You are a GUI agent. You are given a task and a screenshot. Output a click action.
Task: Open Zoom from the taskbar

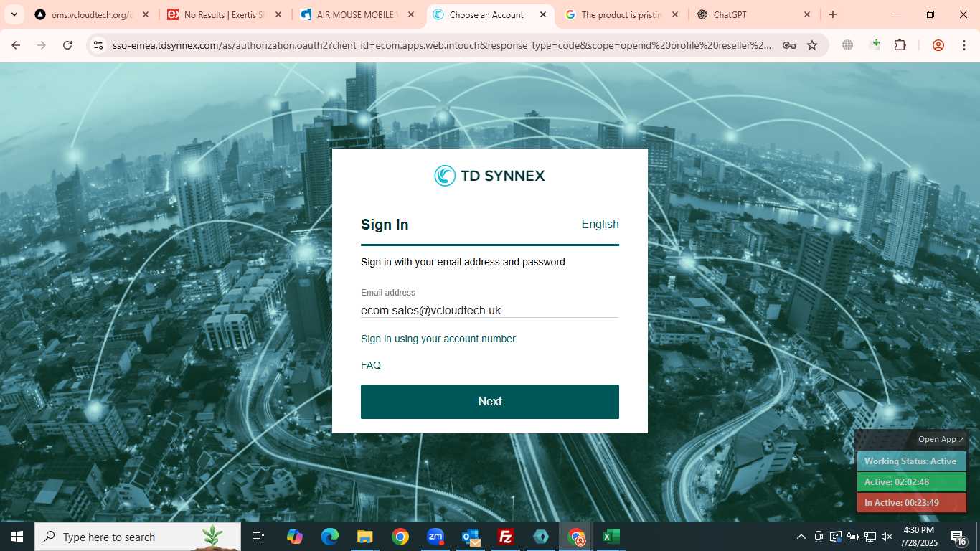[435, 537]
